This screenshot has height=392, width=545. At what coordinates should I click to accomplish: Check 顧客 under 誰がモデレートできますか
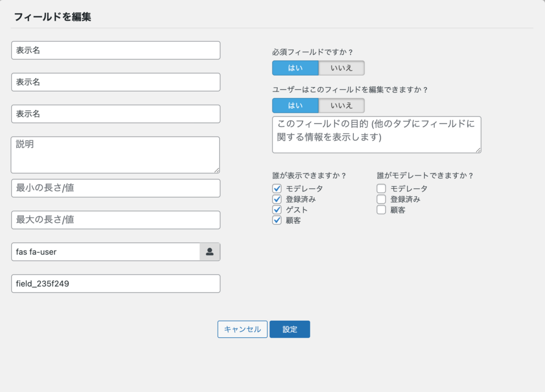[x=381, y=210]
